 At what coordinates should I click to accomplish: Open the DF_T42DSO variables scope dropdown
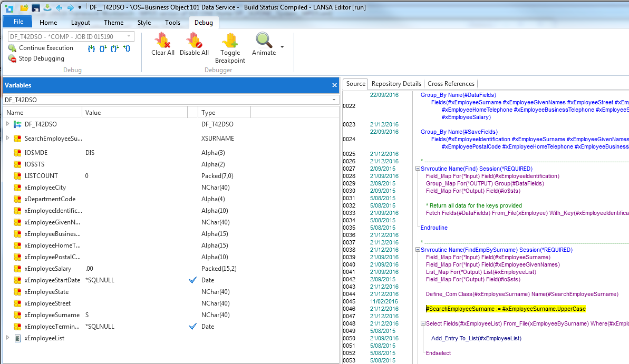[334, 100]
